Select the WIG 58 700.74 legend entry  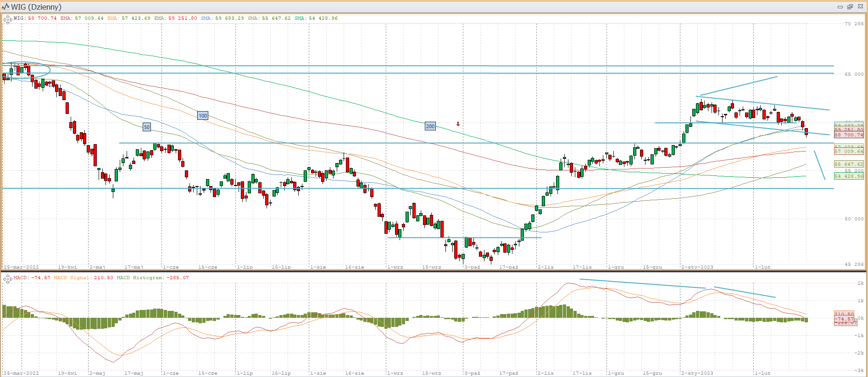[x=35, y=18]
